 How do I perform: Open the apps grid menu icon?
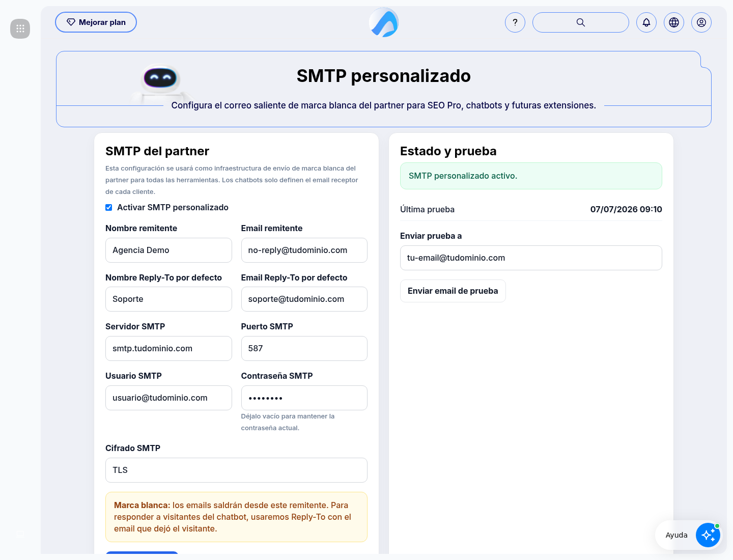pos(20,29)
